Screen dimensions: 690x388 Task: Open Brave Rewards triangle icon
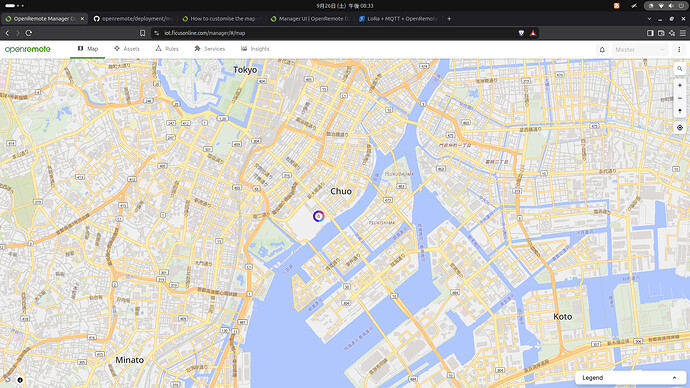coord(533,33)
